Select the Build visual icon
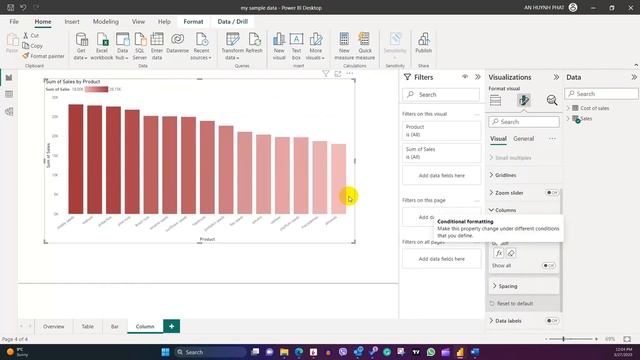 click(496, 100)
